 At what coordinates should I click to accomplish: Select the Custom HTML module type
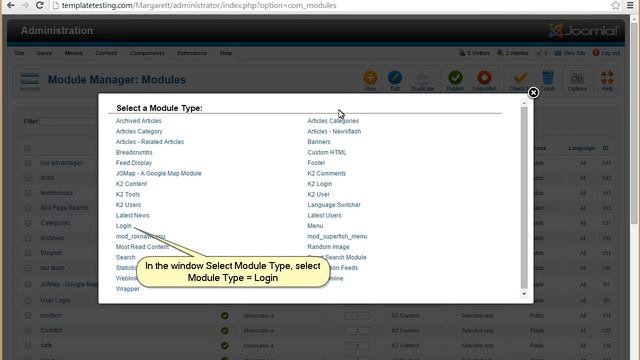[x=327, y=152]
